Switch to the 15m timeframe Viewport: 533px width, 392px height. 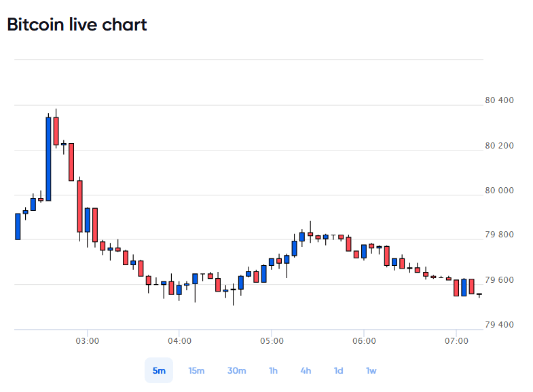196,370
